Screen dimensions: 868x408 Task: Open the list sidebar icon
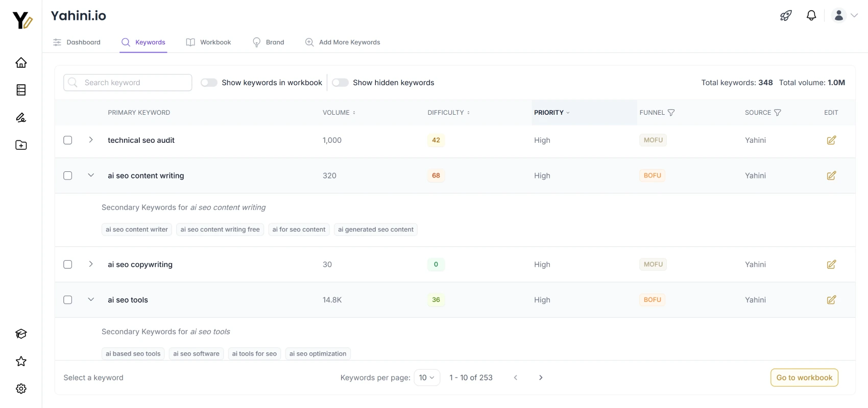(21, 90)
